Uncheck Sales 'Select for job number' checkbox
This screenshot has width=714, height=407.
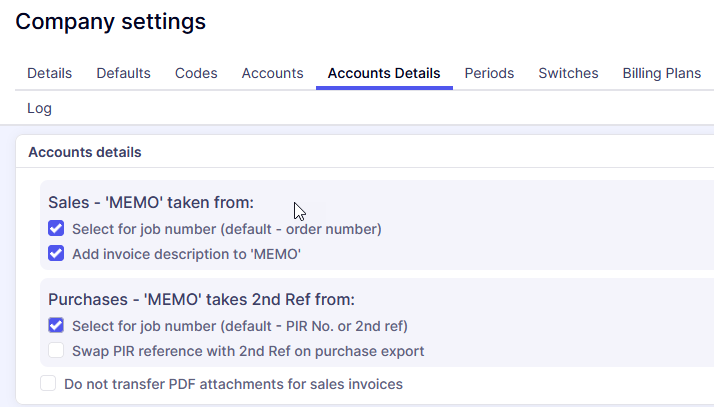pyautogui.click(x=56, y=229)
